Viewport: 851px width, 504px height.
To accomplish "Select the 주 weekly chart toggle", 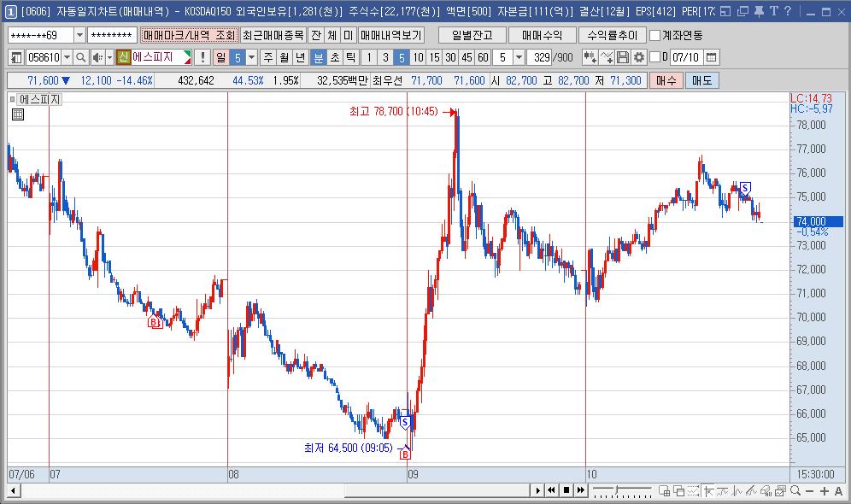I will click(x=268, y=57).
